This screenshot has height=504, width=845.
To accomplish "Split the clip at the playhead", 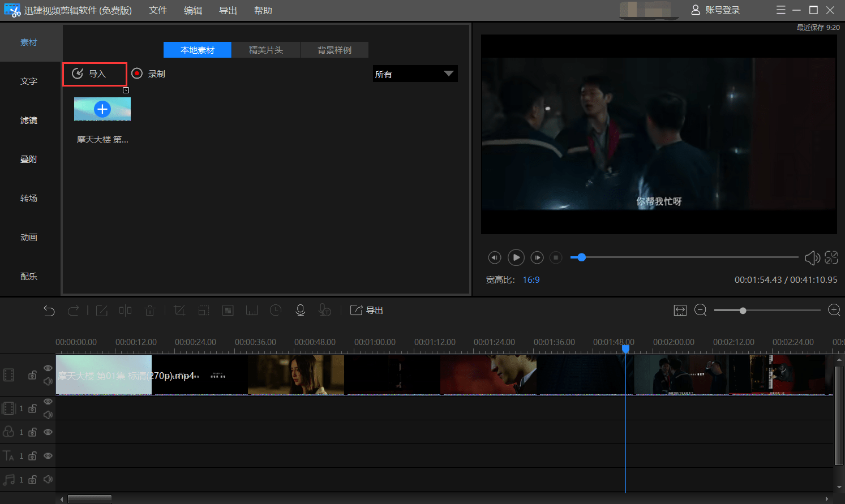I will (x=125, y=311).
